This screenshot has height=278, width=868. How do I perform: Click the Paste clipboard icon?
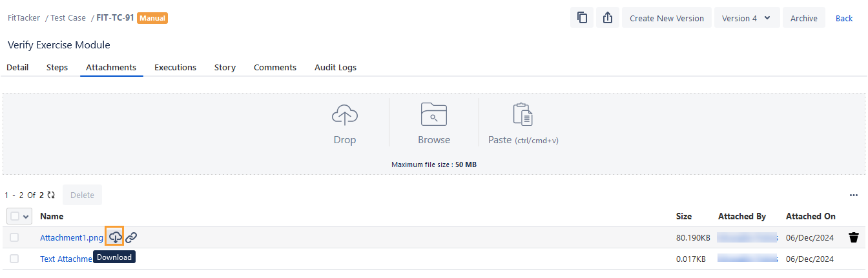[522, 114]
